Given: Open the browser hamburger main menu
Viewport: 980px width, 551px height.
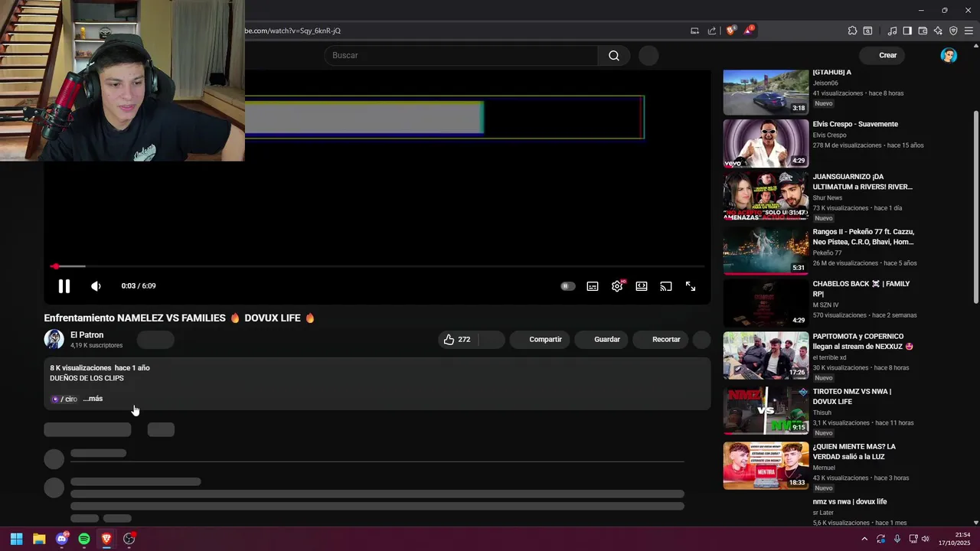Looking at the screenshot, I should click(x=969, y=31).
